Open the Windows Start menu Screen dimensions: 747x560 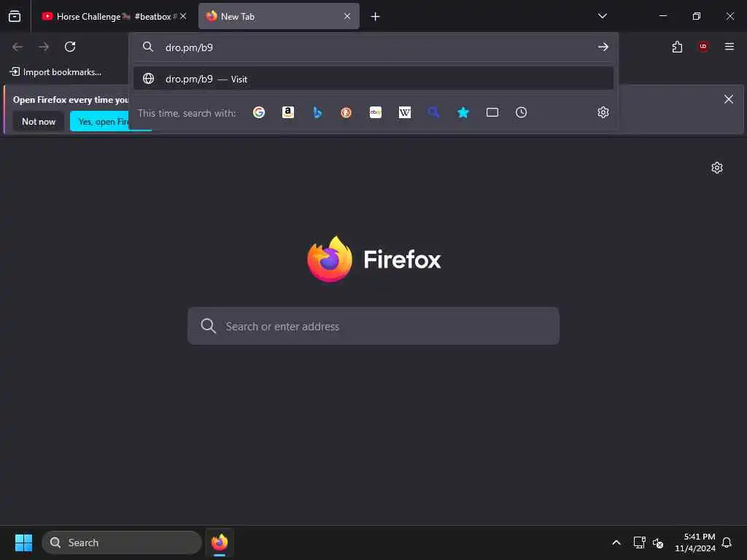click(24, 542)
